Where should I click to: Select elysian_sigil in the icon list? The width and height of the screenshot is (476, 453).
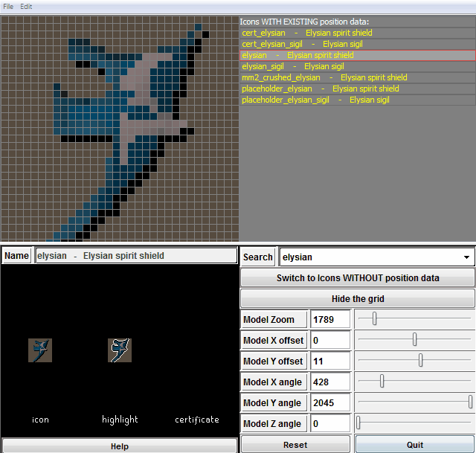pyautogui.click(x=358, y=66)
